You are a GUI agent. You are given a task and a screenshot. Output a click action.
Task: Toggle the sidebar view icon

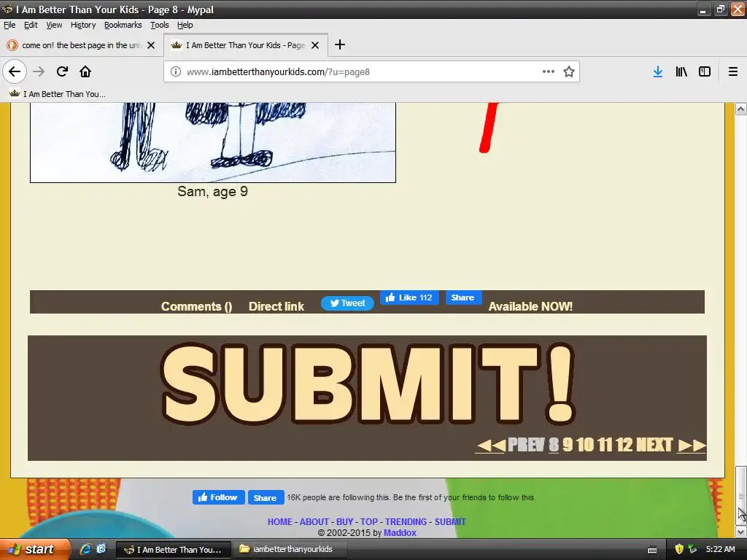705,71
